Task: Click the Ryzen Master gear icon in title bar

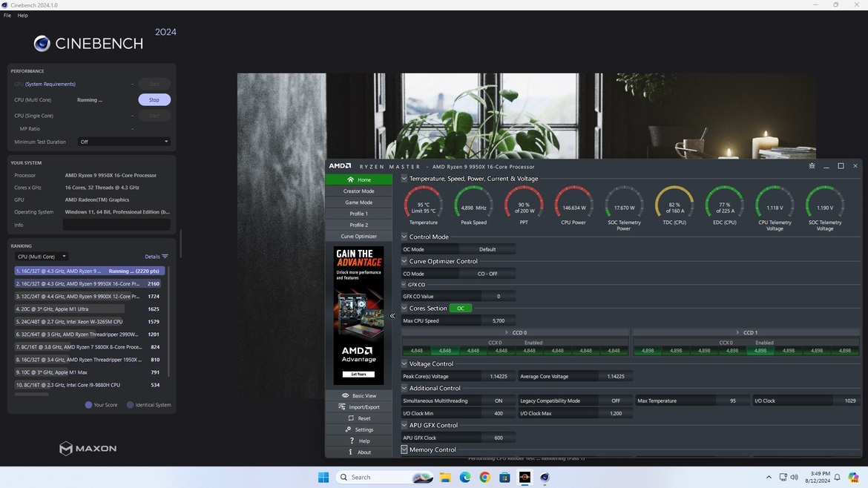Action: click(x=812, y=166)
